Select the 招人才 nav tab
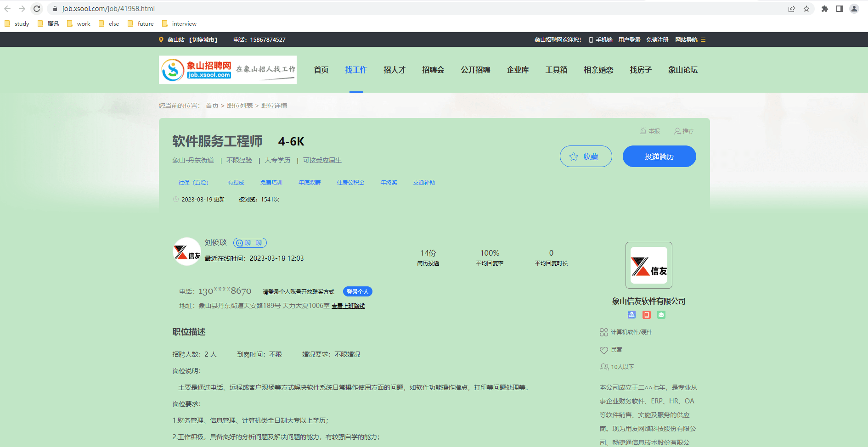 coord(395,70)
